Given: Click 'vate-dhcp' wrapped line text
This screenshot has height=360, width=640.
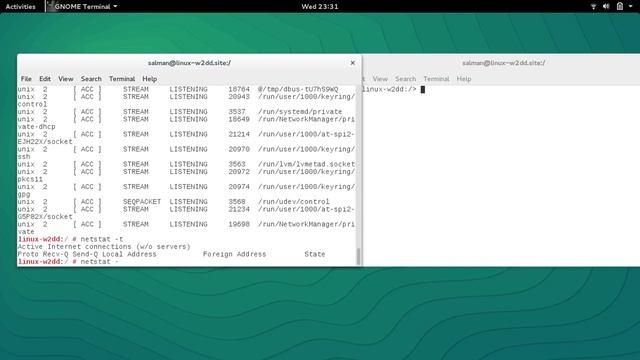Looking at the screenshot, I should click(x=36, y=127).
